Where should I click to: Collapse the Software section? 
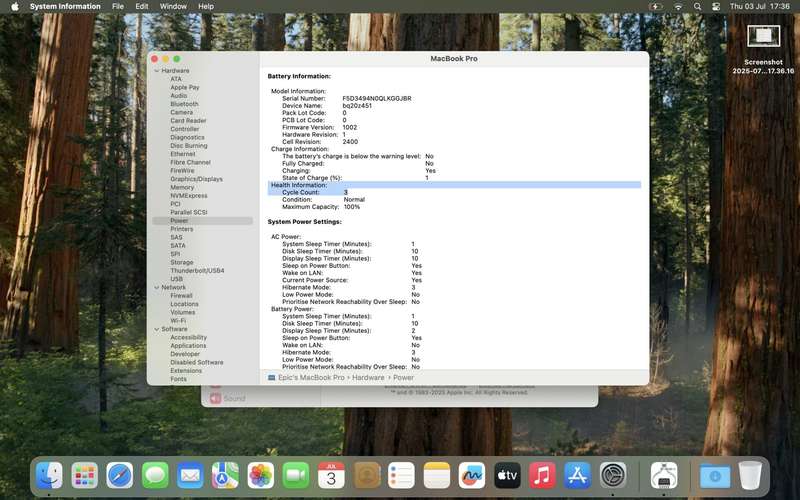[157, 329]
